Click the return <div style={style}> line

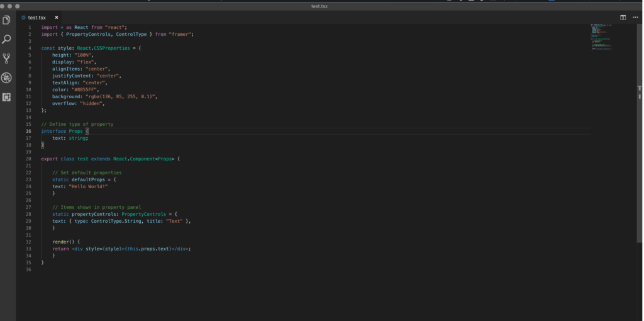(x=121, y=249)
